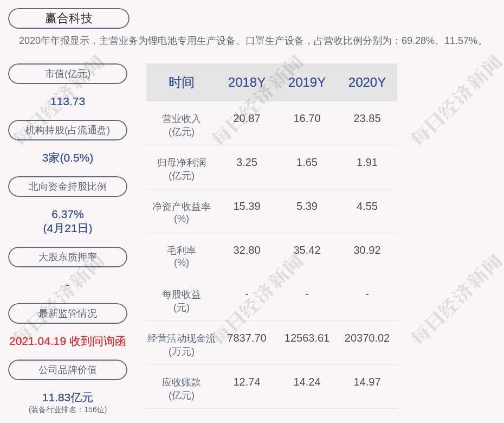Image resolution: width=504 pixels, height=423 pixels.
Task: Select 2019 receivables value 14.24
Action: [307, 382]
